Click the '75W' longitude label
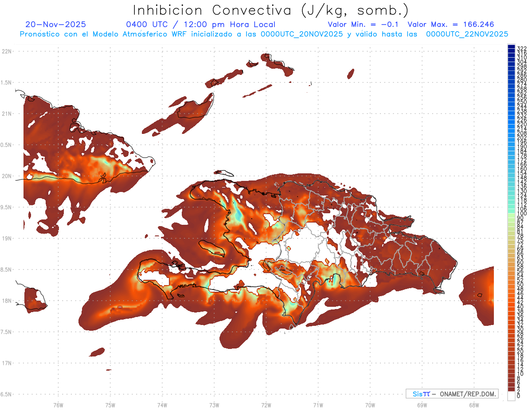Screen dimensions: 532x411 110,404
